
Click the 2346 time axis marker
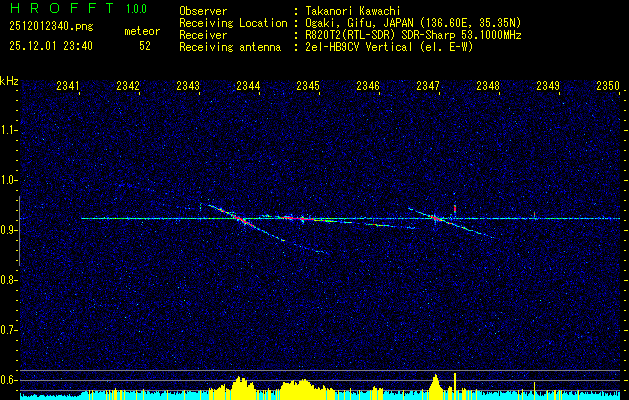[x=368, y=85]
